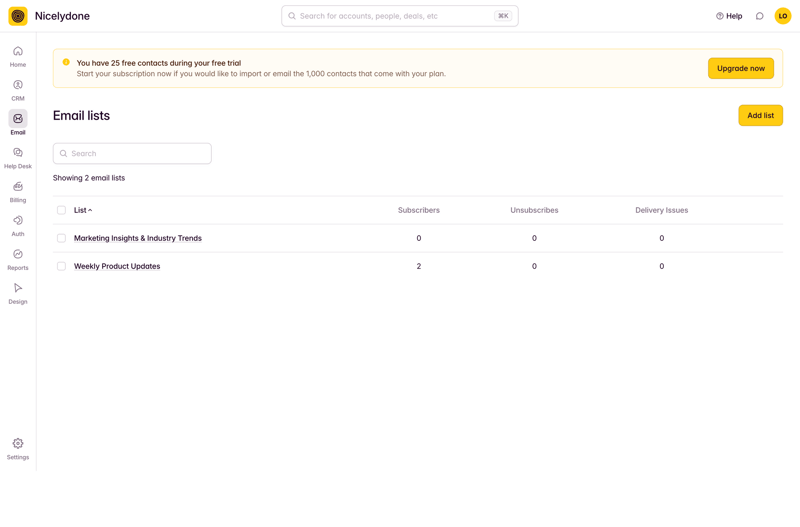The height and width of the screenshot is (527, 800).
Task: Open the Billing sidebar icon
Action: coord(18,186)
